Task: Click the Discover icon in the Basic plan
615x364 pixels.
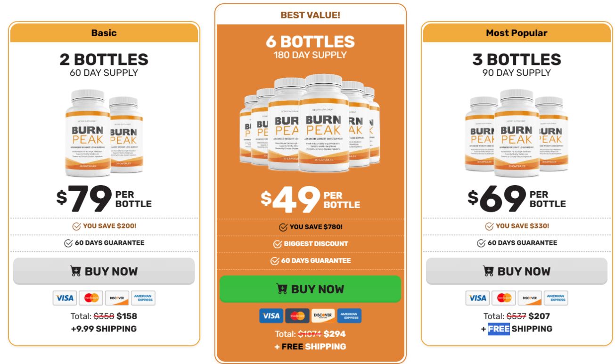Action: point(117,298)
